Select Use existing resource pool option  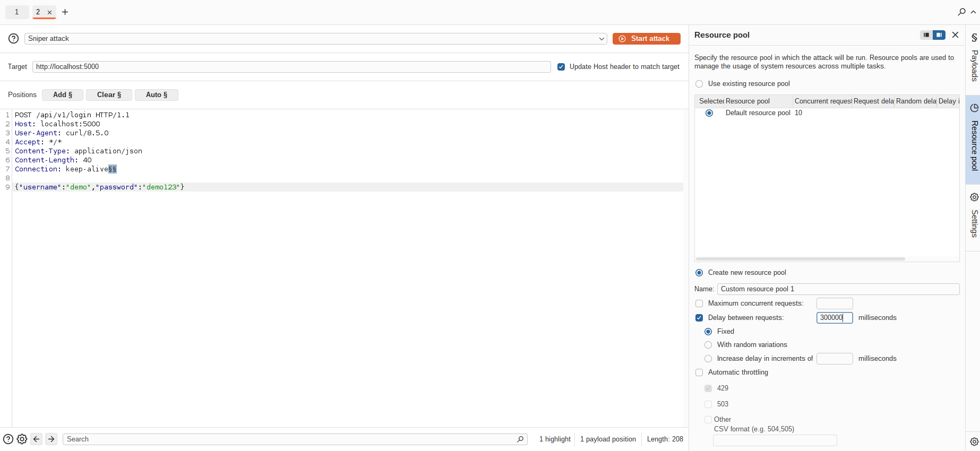pyautogui.click(x=699, y=84)
